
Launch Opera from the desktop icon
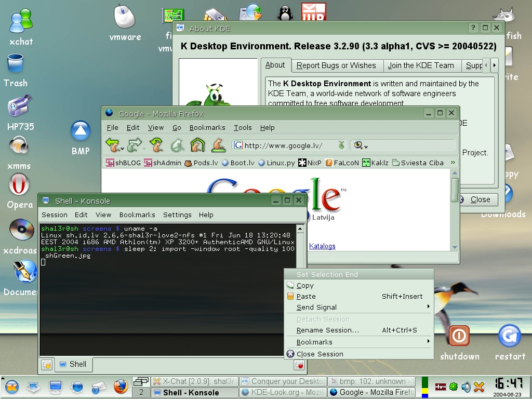[x=19, y=184]
